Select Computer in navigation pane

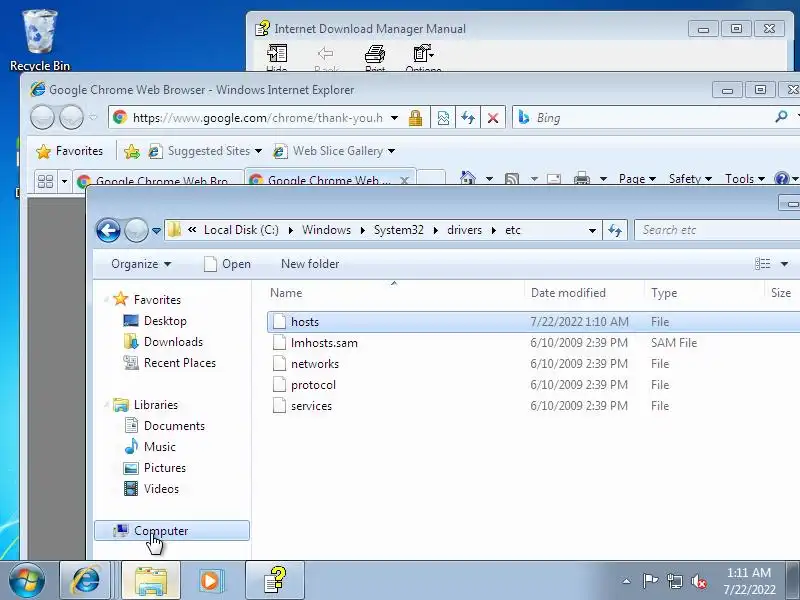(172, 531)
